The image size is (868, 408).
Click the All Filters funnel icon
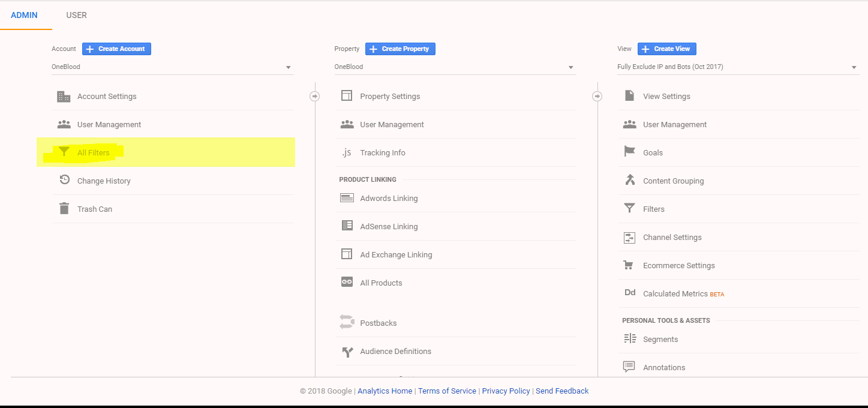coord(64,152)
